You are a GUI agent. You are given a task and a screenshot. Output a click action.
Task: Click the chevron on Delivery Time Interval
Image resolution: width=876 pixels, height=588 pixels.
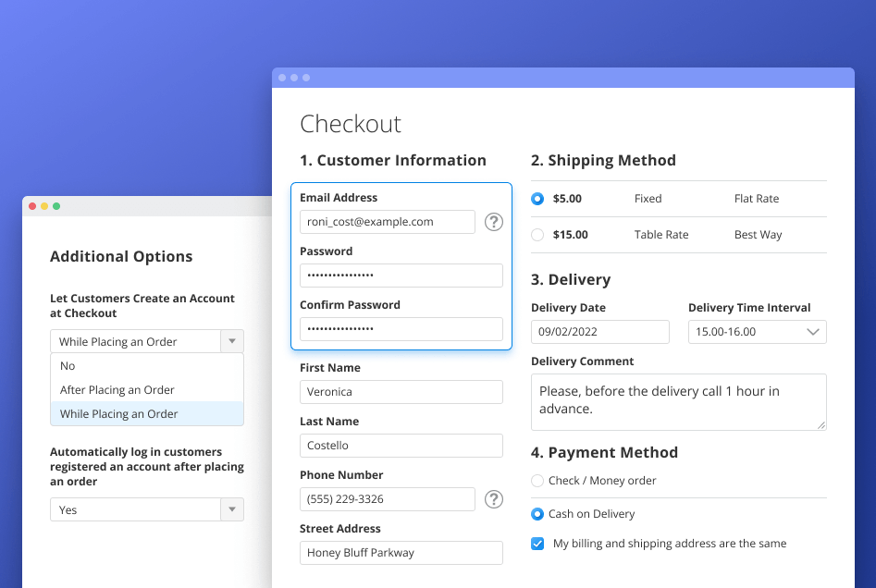pyautogui.click(x=813, y=332)
